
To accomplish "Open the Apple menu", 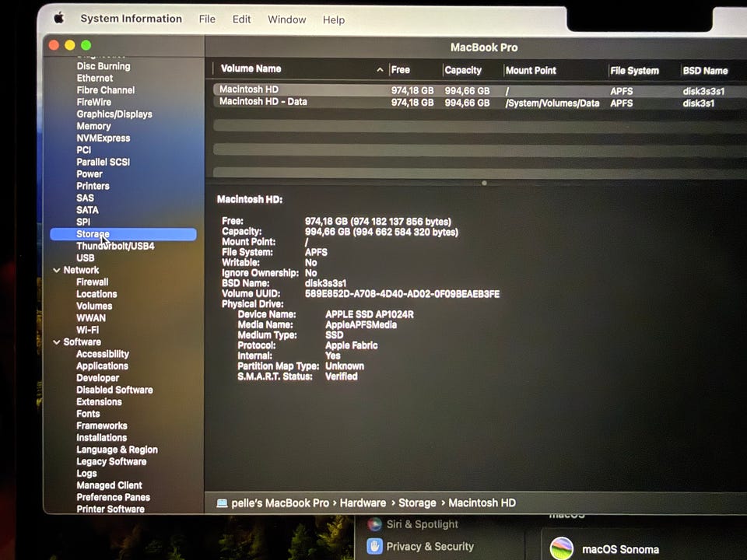I will (58, 18).
